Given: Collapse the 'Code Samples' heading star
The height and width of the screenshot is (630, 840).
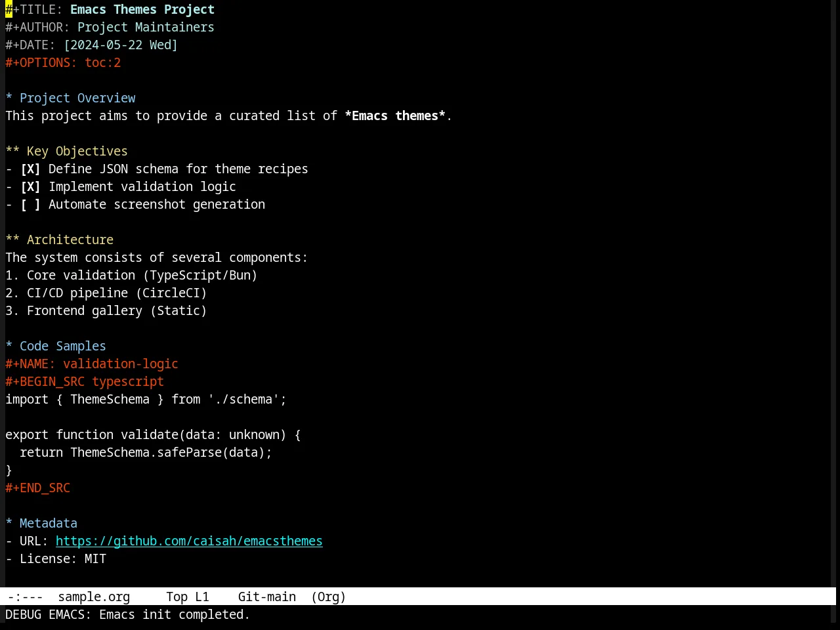Looking at the screenshot, I should pos(9,346).
